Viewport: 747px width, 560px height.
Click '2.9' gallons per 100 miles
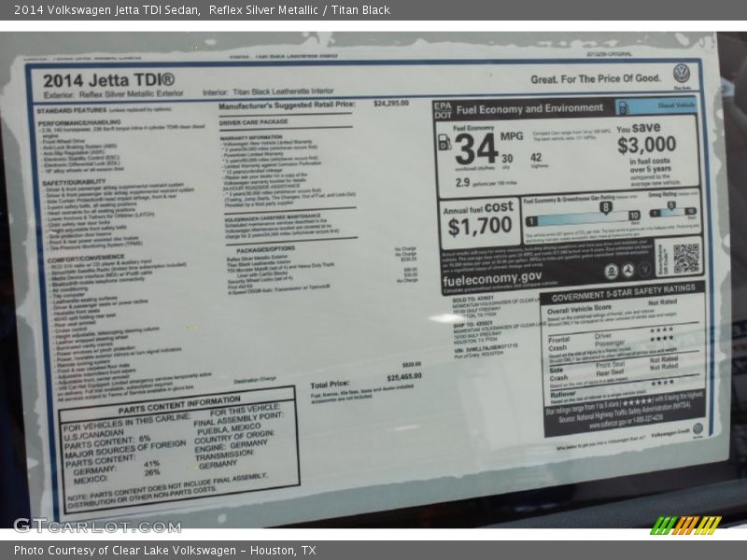[x=462, y=182]
